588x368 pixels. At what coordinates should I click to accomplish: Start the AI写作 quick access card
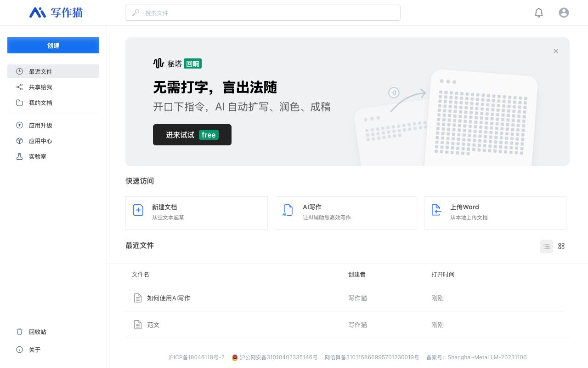click(345, 213)
